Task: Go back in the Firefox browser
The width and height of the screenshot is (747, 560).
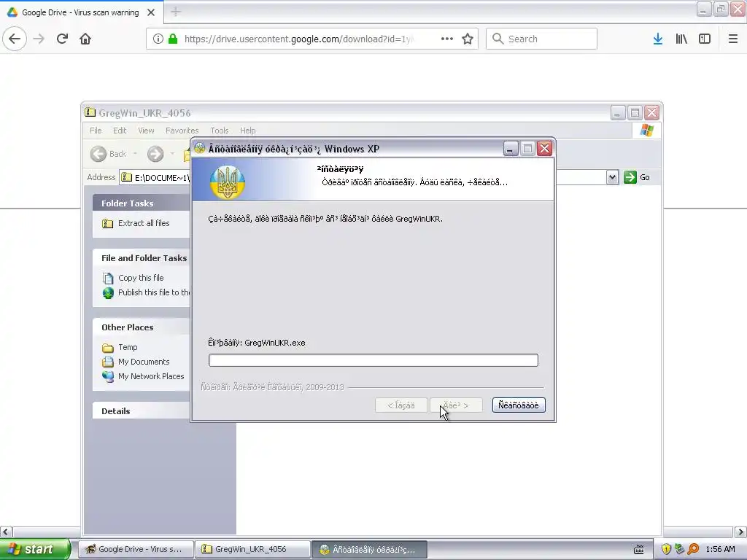Action: 15,39
